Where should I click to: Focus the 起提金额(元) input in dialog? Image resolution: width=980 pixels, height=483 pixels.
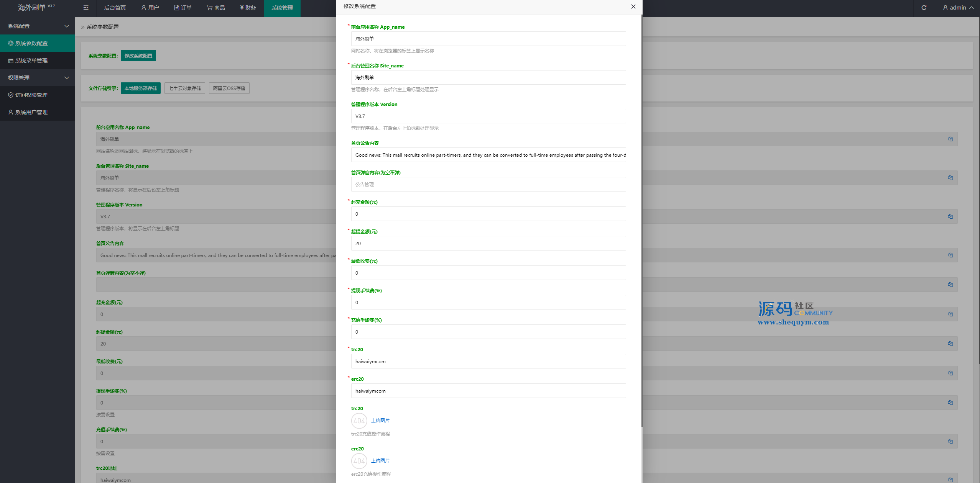pos(488,243)
